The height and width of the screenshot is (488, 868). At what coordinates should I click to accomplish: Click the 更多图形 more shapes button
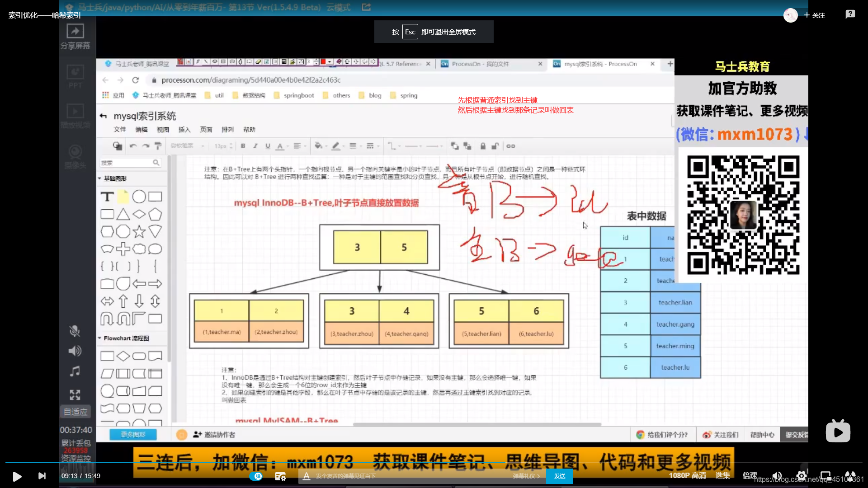133,435
